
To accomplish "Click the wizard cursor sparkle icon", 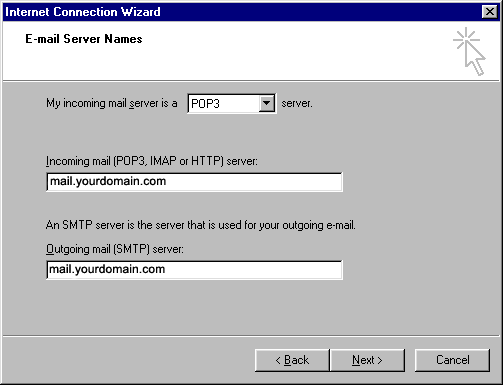I will (469, 51).
